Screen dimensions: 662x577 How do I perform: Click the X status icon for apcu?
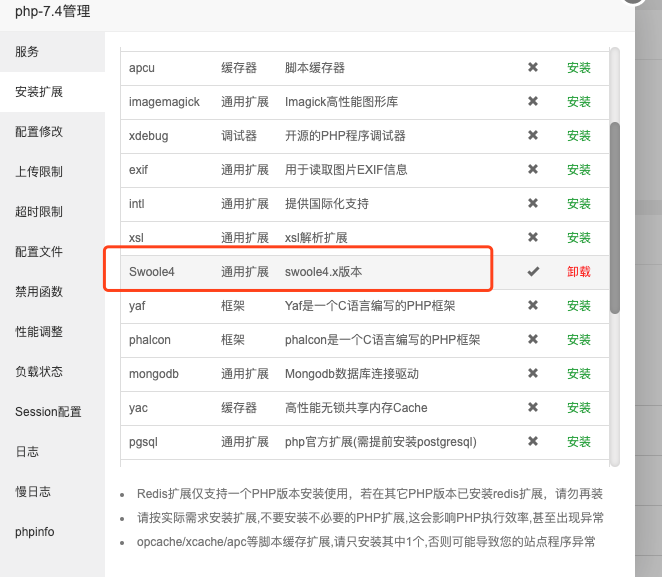[533, 67]
